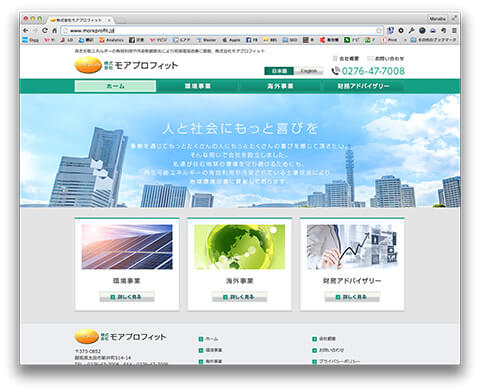
Task: Click the wrench extension icon
Action: point(411,30)
